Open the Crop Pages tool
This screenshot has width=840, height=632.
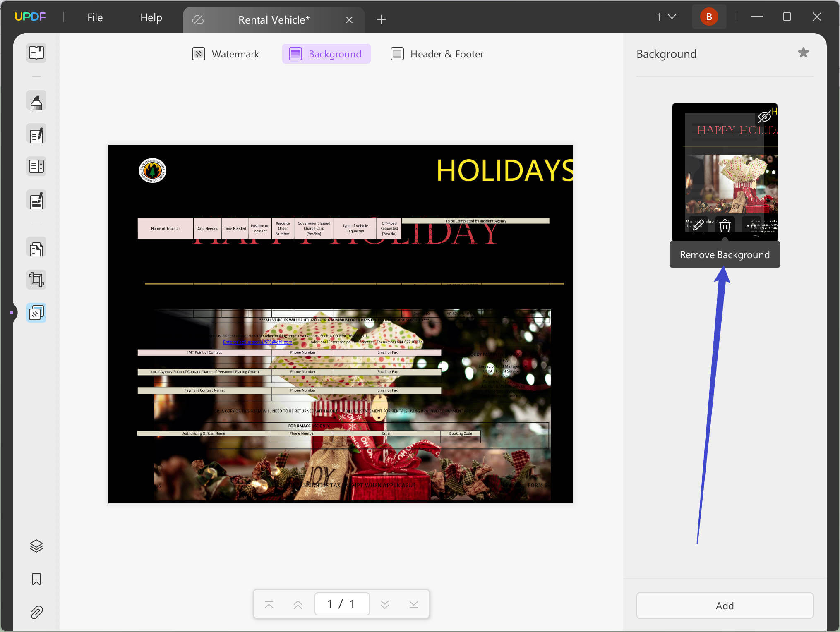(x=36, y=280)
